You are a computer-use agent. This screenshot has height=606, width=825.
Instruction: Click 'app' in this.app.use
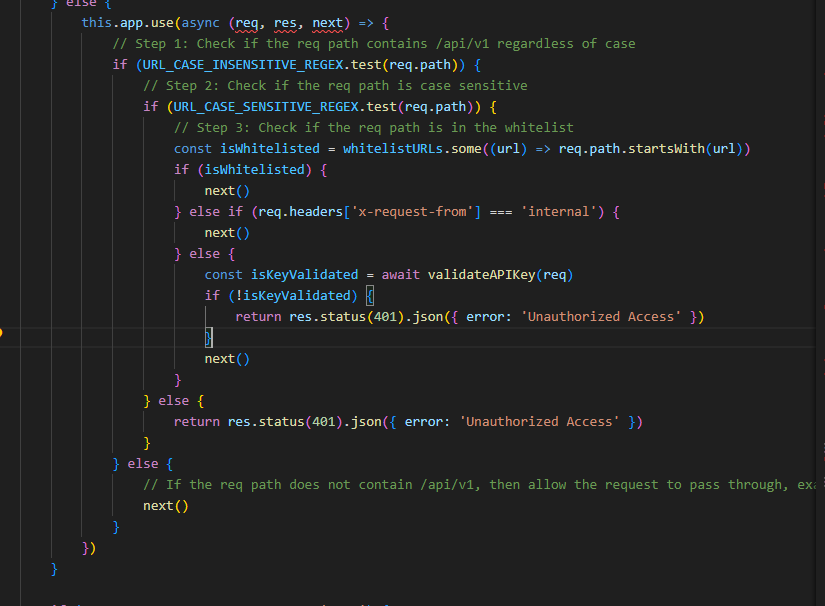pos(131,23)
